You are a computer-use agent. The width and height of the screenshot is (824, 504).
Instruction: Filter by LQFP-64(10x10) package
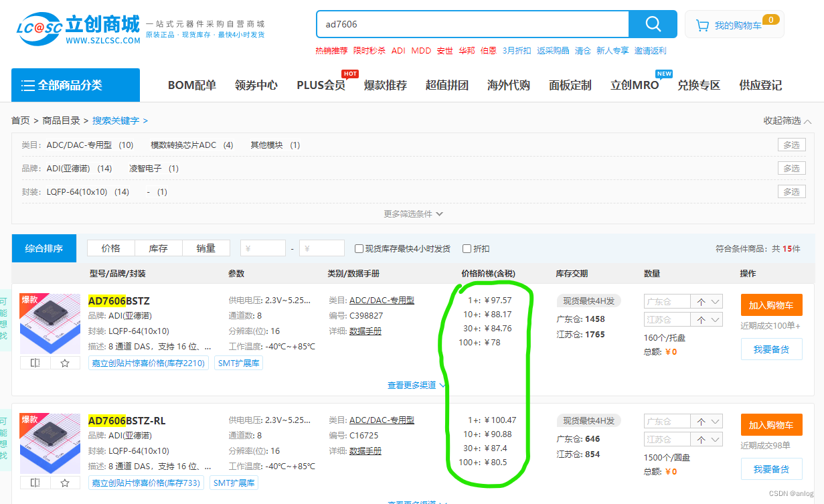click(88, 192)
